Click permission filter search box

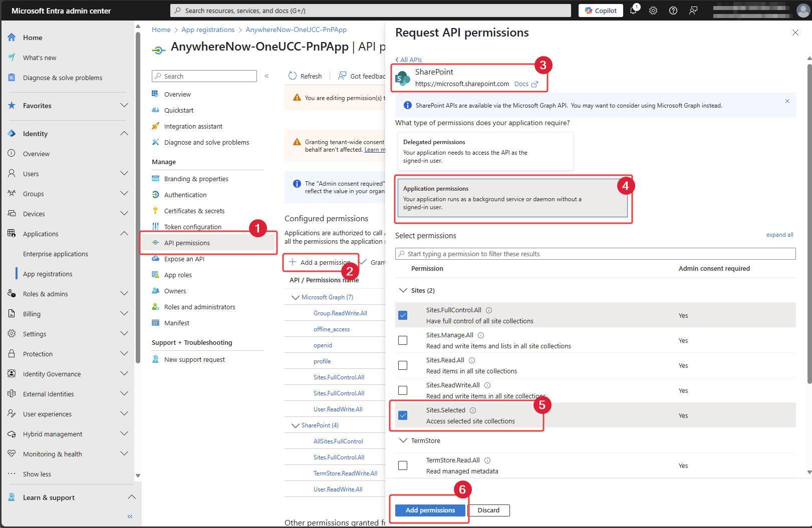(x=596, y=254)
